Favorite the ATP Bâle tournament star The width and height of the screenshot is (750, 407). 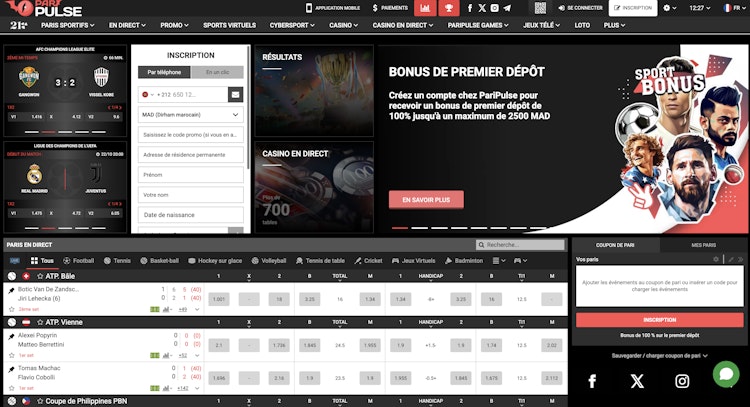click(x=41, y=275)
